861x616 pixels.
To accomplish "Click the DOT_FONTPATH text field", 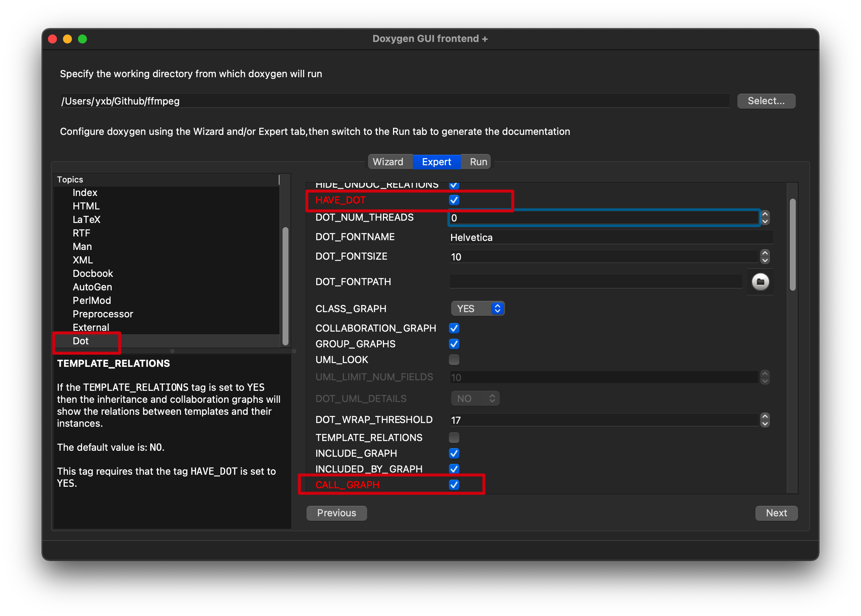I will click(596, 282).
